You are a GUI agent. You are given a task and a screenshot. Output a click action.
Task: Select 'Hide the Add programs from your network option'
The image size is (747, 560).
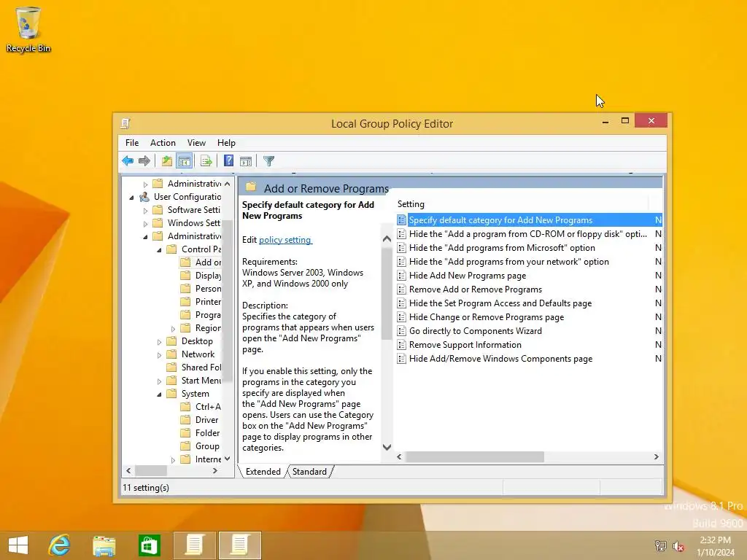pyautogui.click(x=508, y=262)
